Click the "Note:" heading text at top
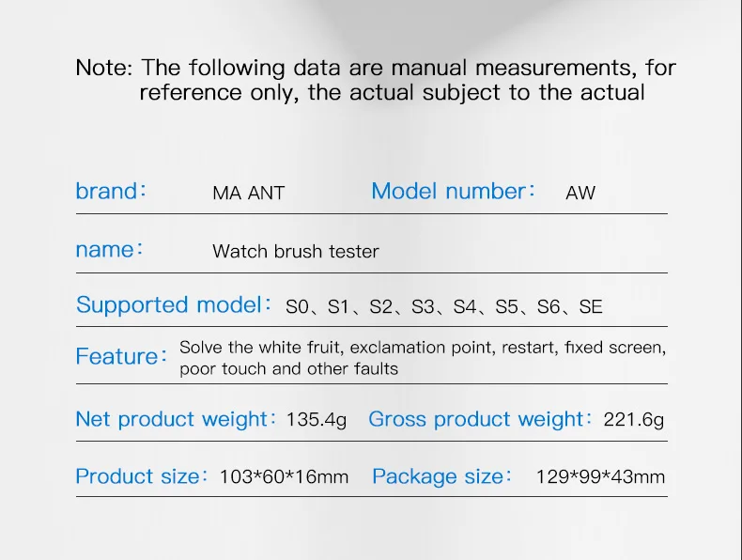The image size is (742, 560). 105,69
